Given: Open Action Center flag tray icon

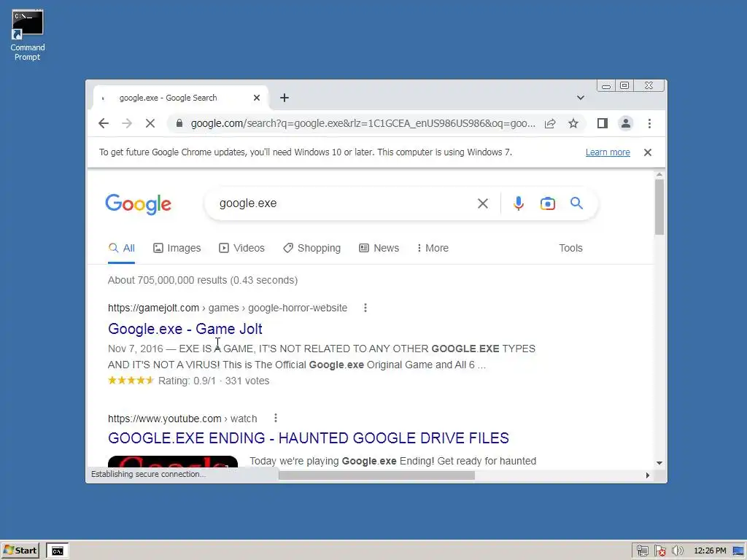Looking at the screenshot, I should pos(659,551).
